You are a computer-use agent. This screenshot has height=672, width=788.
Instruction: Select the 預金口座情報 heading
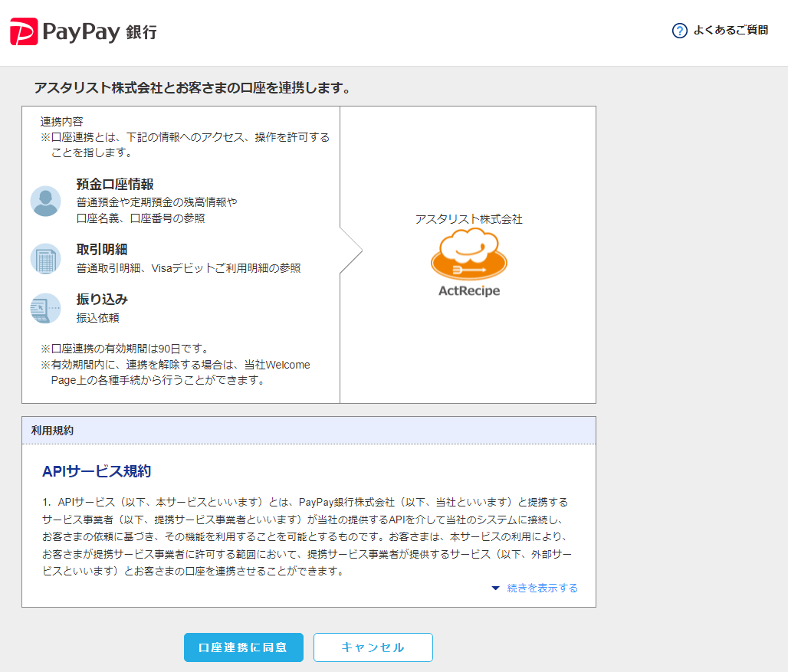[x=115, y=185]
